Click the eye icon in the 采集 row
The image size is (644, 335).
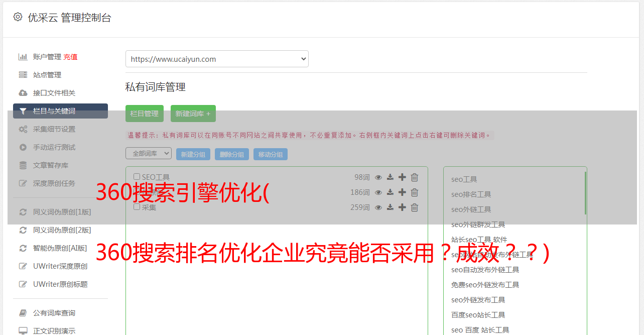(x=378, y=207)
